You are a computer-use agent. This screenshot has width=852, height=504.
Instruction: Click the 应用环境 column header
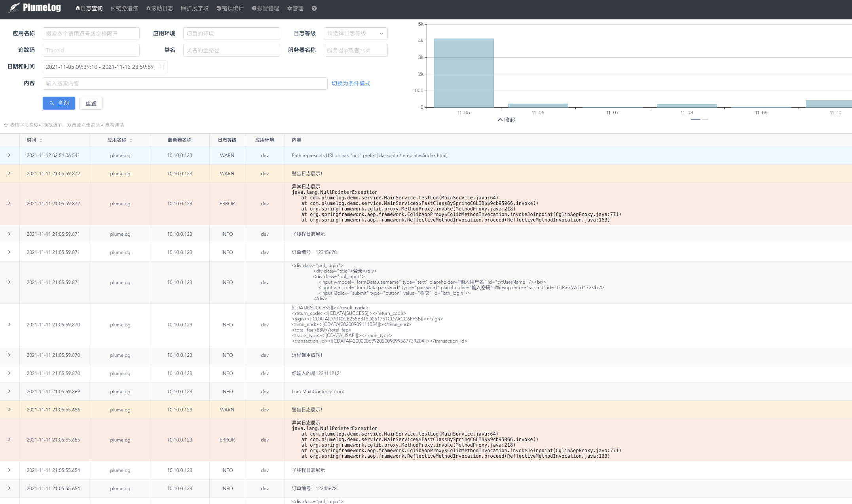tap(265, 140)
